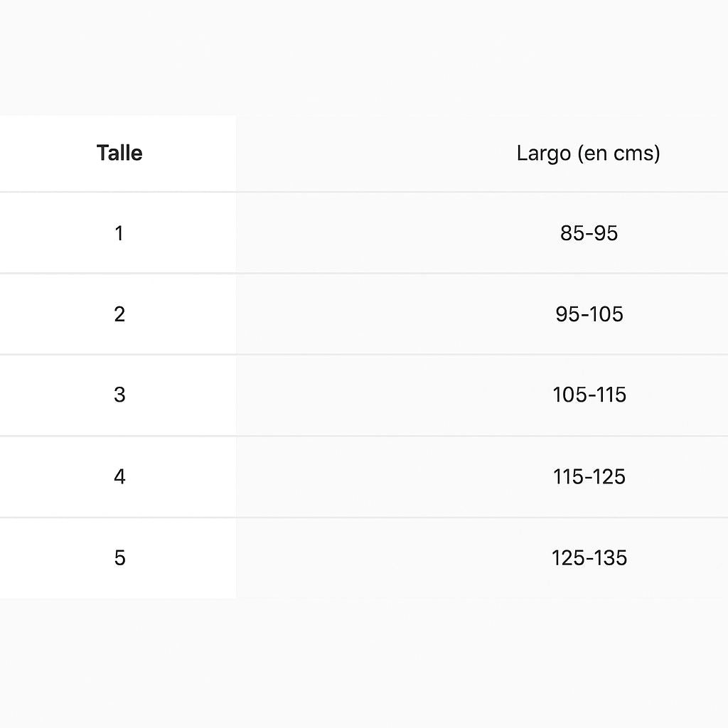Choose the size number matching 105-115 cms

pyautogui.click(x=119, y=395)
